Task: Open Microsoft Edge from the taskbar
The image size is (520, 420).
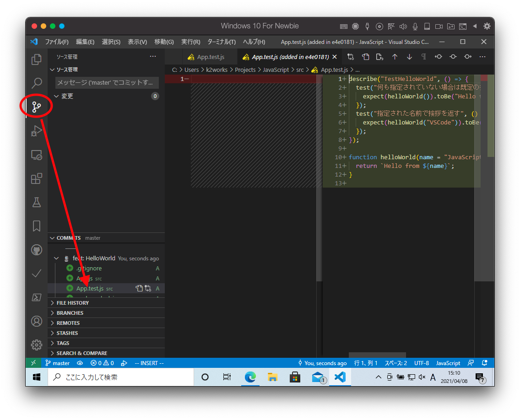Action: (x=250, y=377)
